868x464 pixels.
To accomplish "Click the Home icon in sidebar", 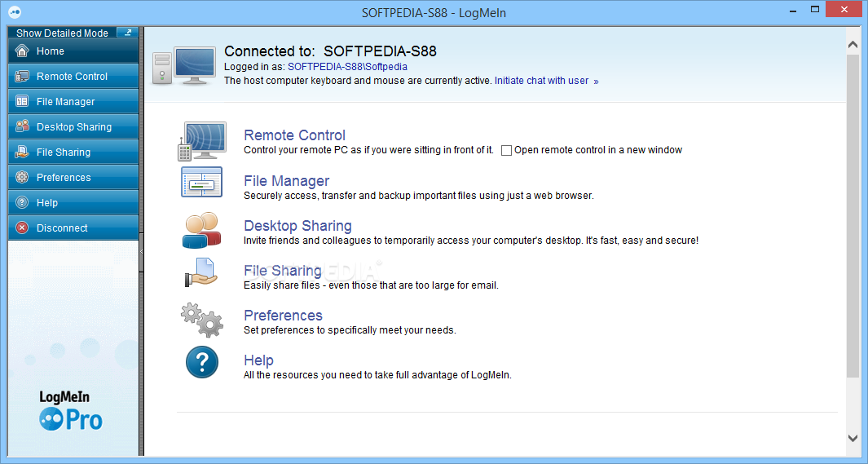I will (22, 51).
